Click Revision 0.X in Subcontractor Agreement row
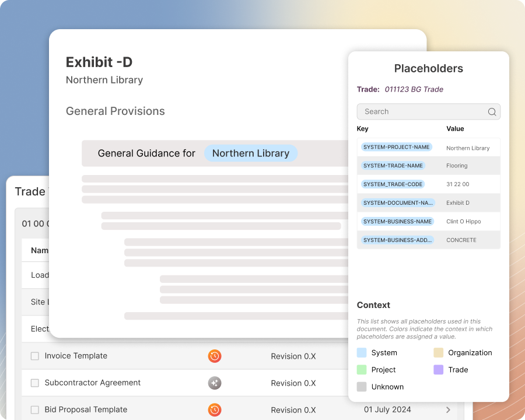The width and height of the screenshot is (525, 420). tap(293, 383)
